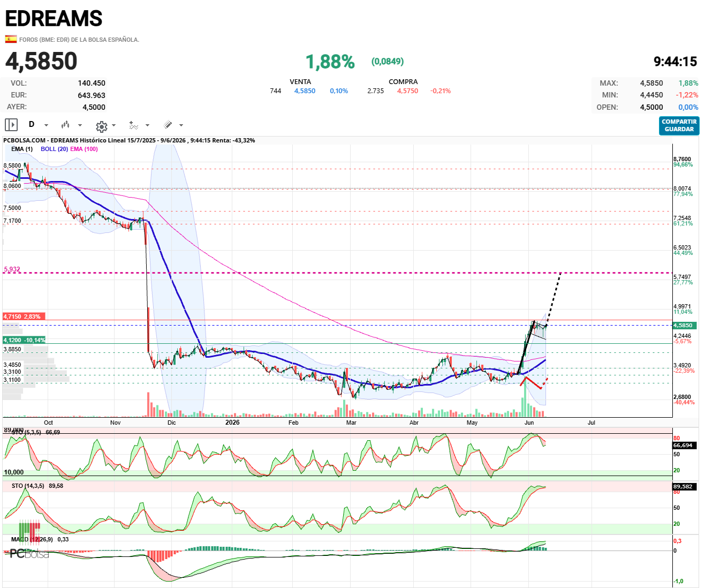
Task: Click the 4,5850 current price tag
Action: tap(683, 325)
